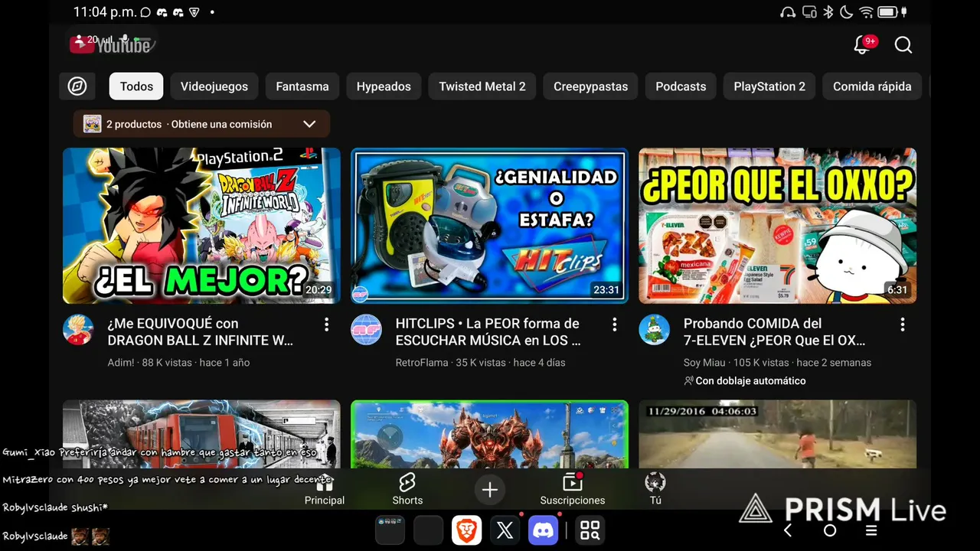Open options menu for Dragon Ball Z video

click(x=326, y=324)
